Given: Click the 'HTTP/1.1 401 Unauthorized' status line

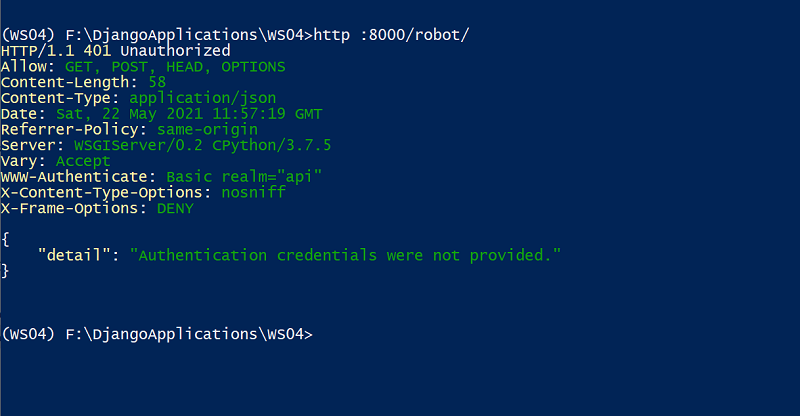Looking at the screenshot, I should tap(115, 51).
